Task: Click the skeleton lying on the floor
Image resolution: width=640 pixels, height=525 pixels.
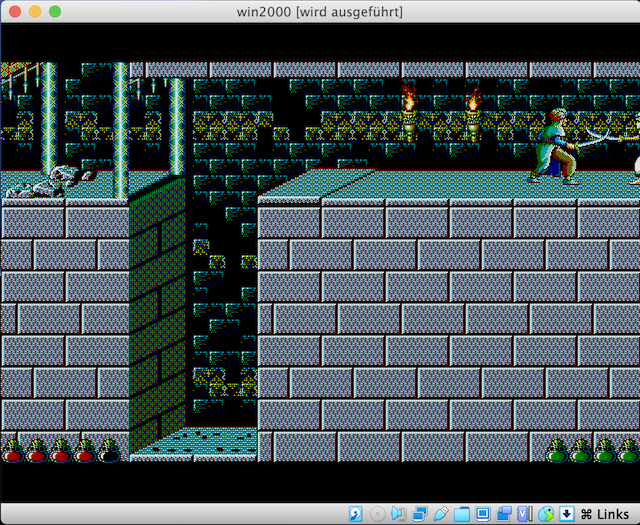Action: pyautogui.click(x=49, y=181)
